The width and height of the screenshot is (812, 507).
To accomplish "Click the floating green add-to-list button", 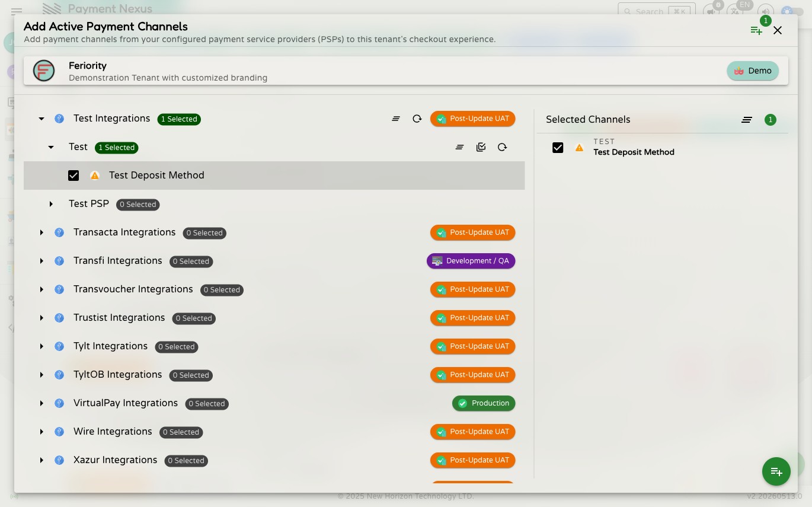I will pos(776,472).
